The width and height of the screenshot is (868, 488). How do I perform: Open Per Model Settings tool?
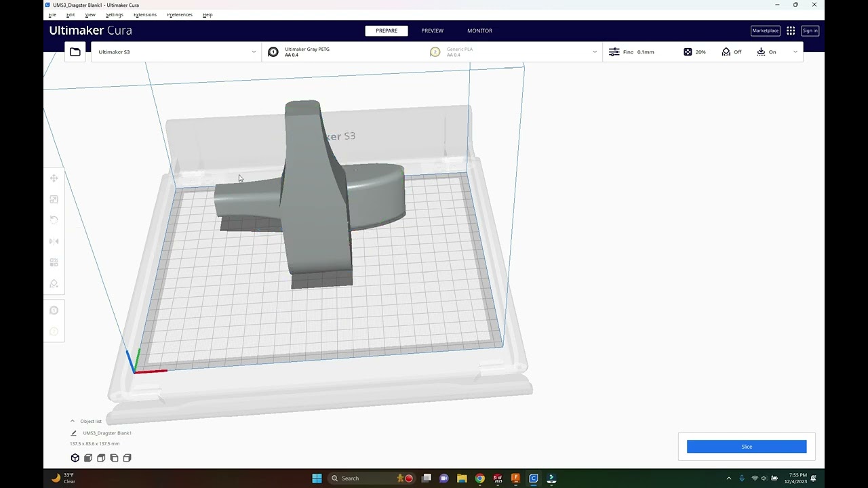(54, 262)
